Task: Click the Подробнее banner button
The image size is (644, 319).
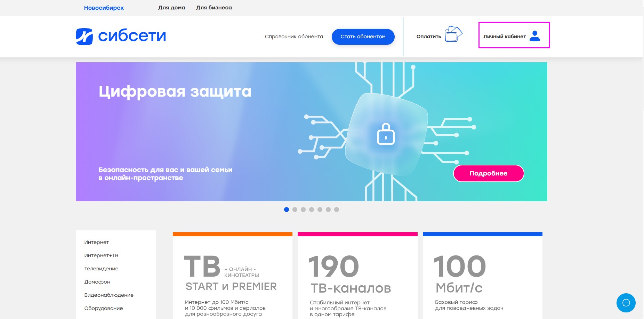Action: 489,173
